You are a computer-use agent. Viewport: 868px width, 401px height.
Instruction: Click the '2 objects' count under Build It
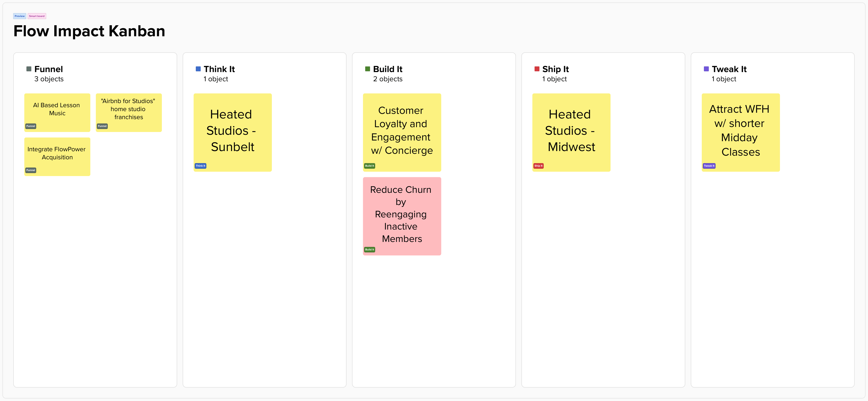[x=387, y=79]
